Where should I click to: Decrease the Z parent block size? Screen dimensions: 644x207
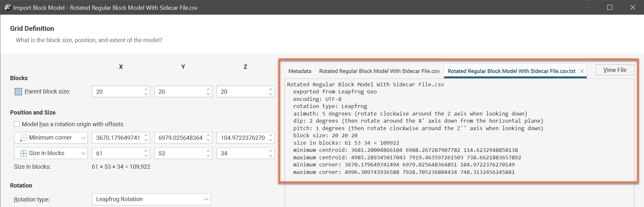271,94
